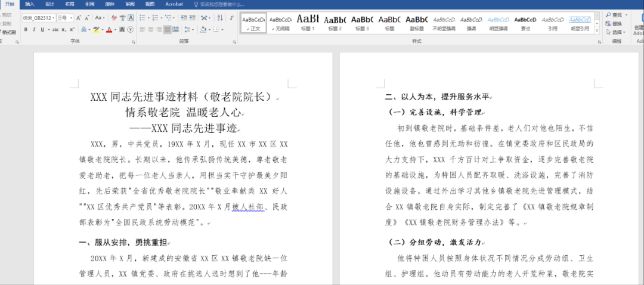Toggle superscript formatting

72,30
